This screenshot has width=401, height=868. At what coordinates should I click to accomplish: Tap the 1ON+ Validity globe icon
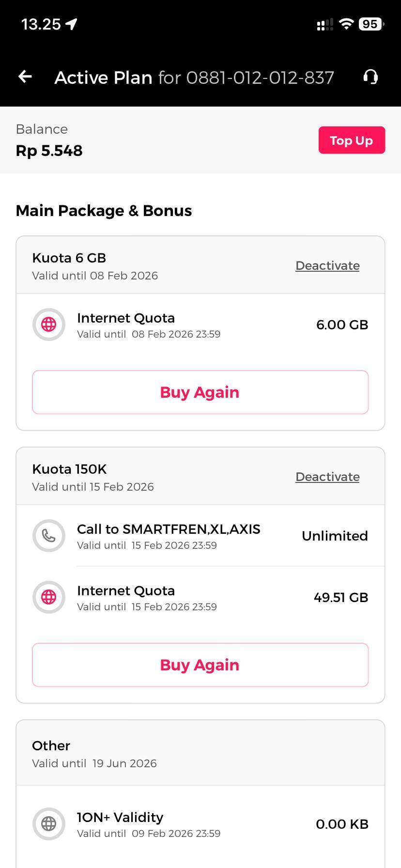pyautogui.click(x=48, y=824)
